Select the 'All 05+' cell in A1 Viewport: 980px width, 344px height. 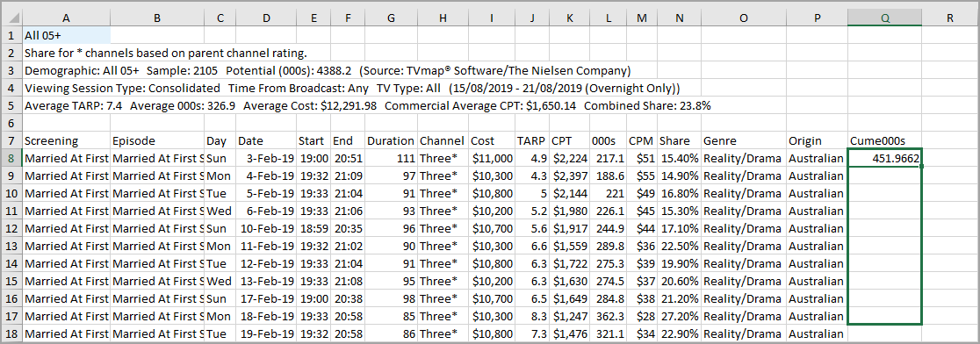click(66, 36)
